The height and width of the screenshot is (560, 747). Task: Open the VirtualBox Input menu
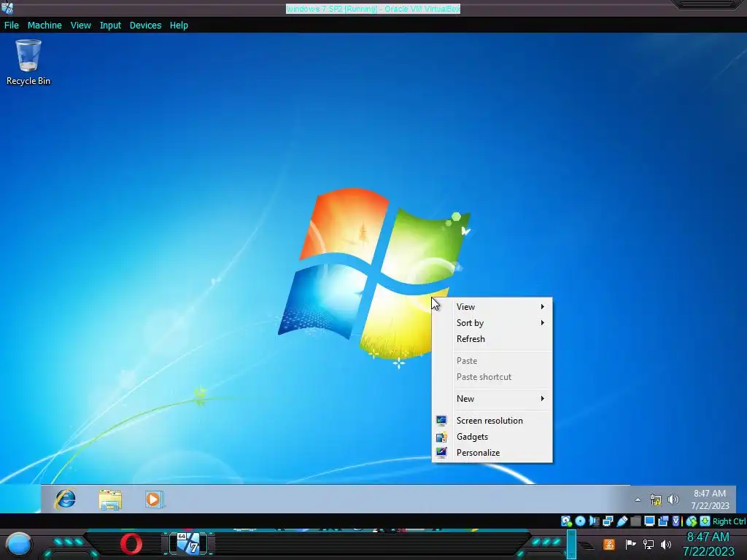tap(110, 26)
